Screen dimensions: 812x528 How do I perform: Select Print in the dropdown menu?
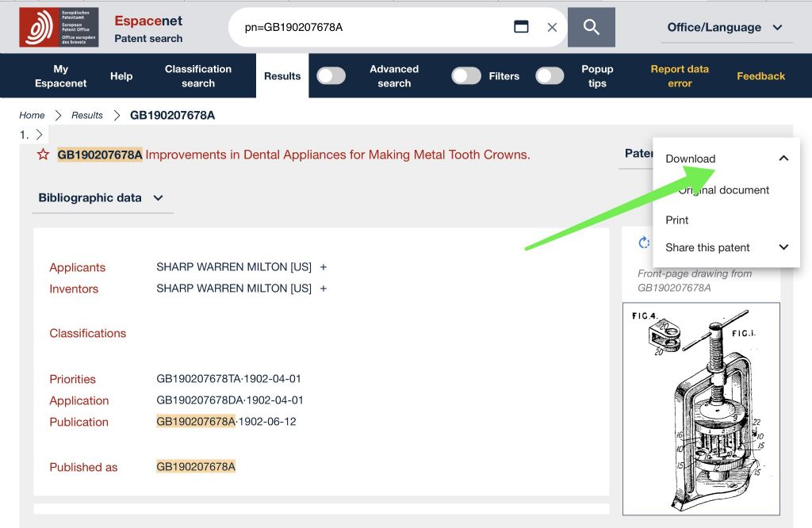point(677,220)
